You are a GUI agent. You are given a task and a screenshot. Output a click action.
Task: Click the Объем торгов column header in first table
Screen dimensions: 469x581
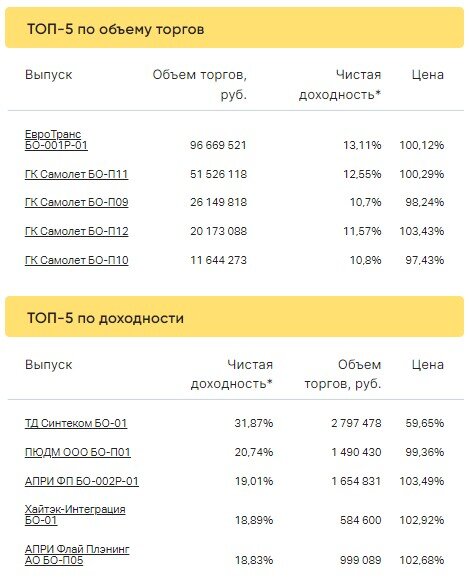pos(200,84)
